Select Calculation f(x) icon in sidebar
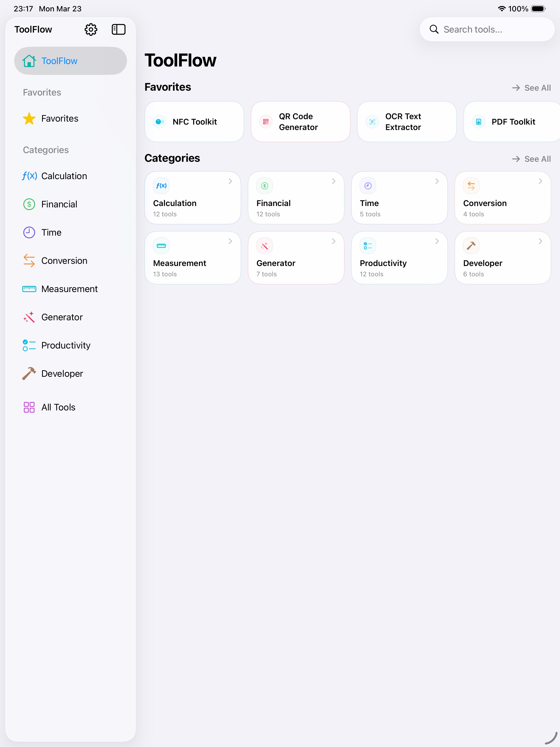 [29, 176]
